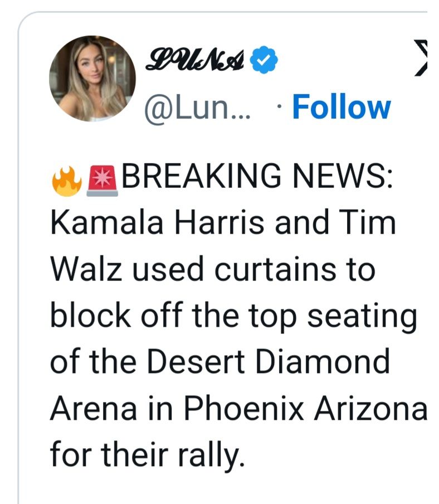Click the "Phoenix Arizona" text
Image resolution: width=439 pixels, height=504 pixels.
click(306, 408)
